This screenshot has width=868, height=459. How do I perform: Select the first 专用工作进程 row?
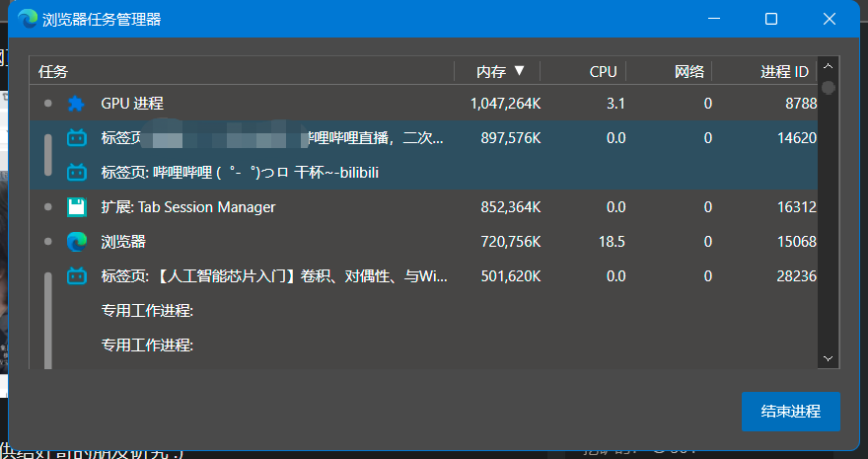click(x=423, y=311)
